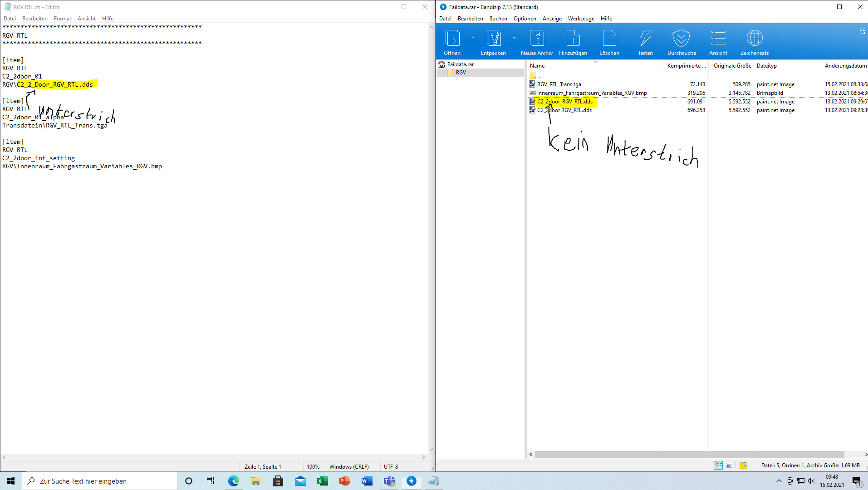The image size is (868, 490).
Task: Click the Öffnen archive icon
Action: coord(452,39)
